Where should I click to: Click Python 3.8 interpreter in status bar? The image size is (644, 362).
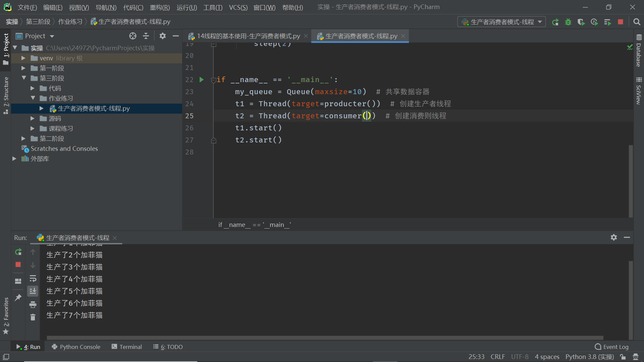click(589, 357)
